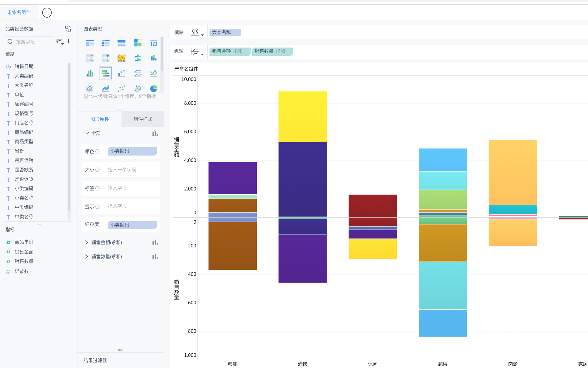Choose the pie chart icon
This screenshot has height=368, width=588.
coord(154,88)
